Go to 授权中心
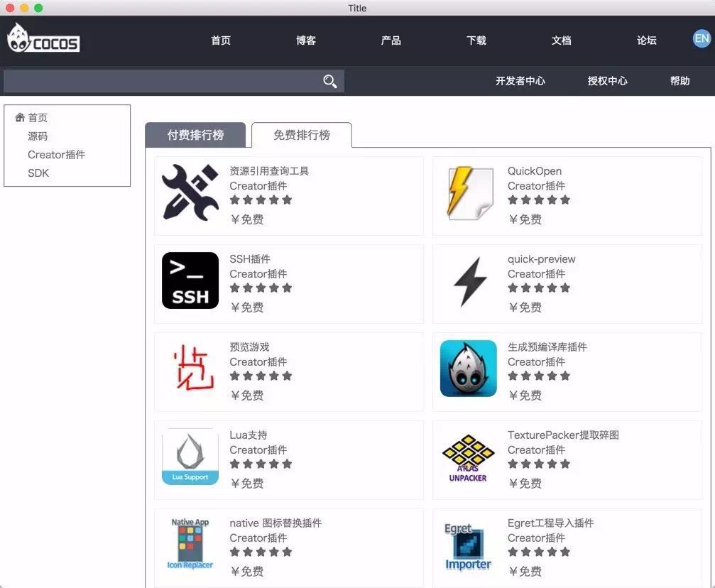 point(607,81)
